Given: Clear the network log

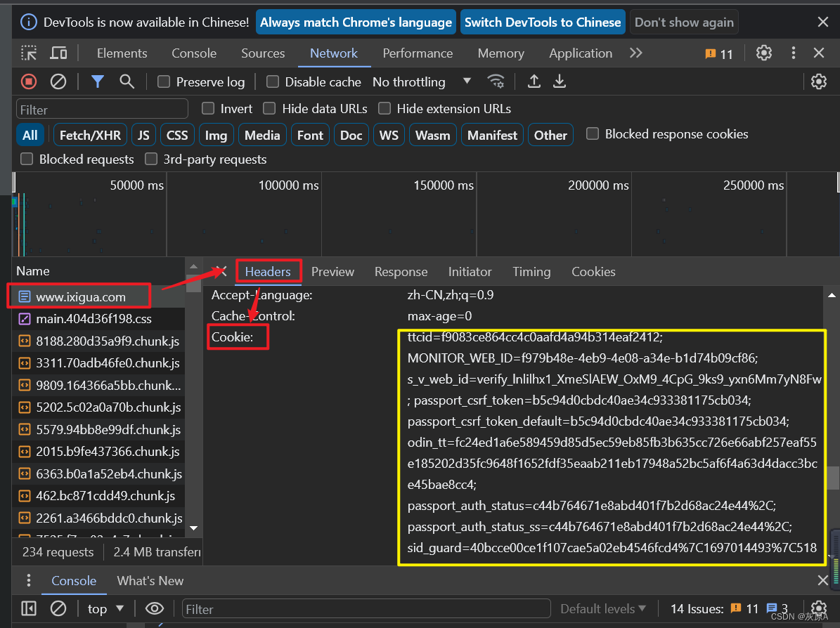Looking at the screenshot, I should pyautogui.click(x=58, y=81).
